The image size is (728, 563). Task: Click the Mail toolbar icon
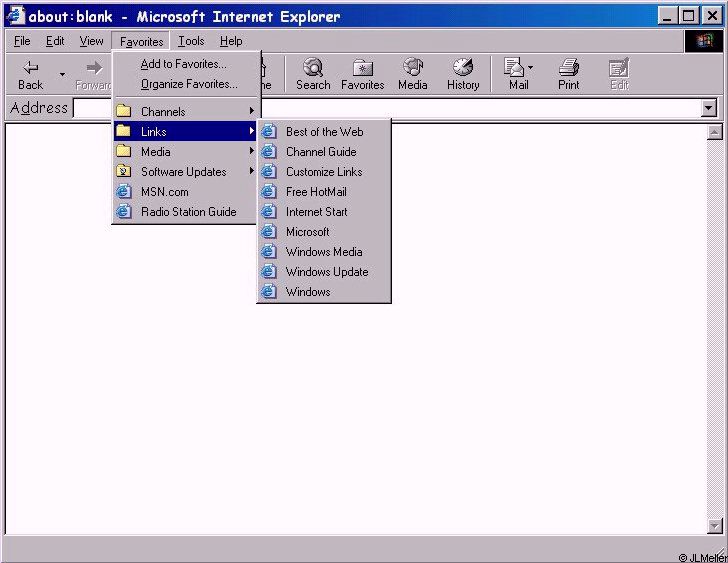tap(514, 67)
